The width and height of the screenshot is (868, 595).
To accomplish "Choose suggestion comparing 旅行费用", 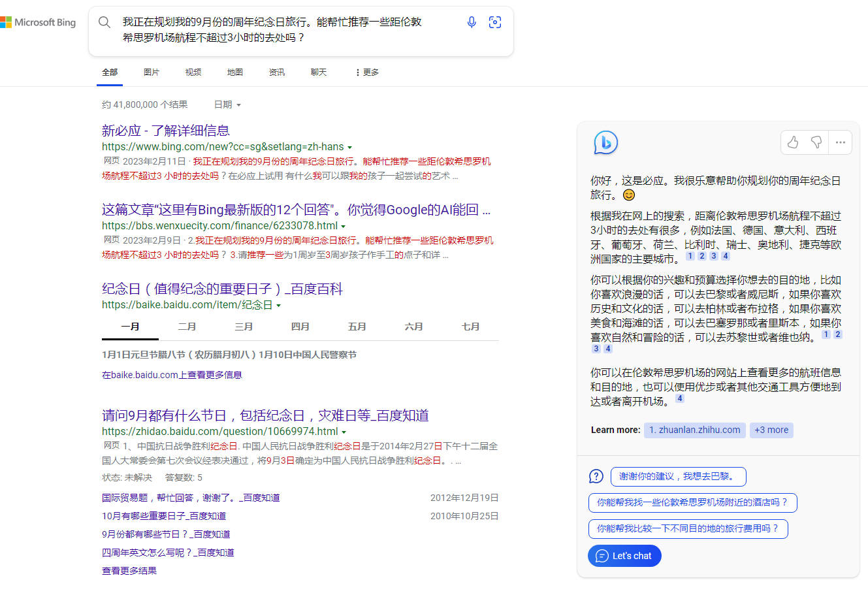I will point(688,528).
